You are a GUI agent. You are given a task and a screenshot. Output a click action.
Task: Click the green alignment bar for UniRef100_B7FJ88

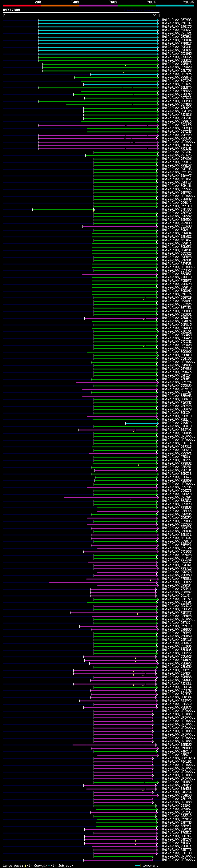63,210
